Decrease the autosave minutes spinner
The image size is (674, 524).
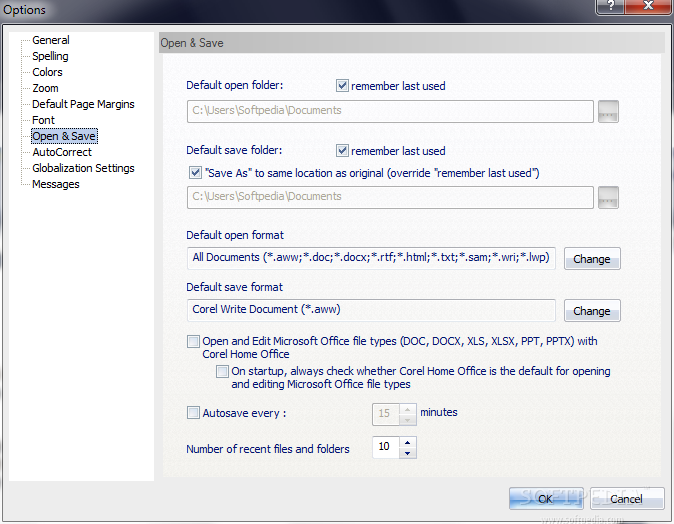tap(407, 420)
